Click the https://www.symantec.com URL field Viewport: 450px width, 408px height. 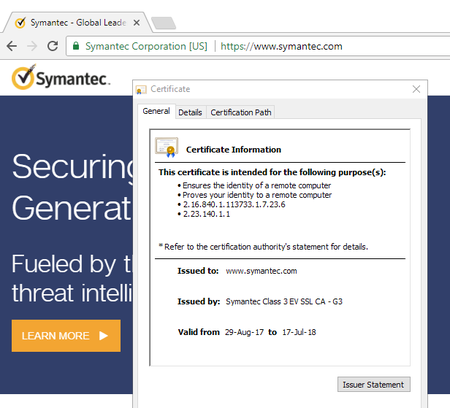pos(281,46)
